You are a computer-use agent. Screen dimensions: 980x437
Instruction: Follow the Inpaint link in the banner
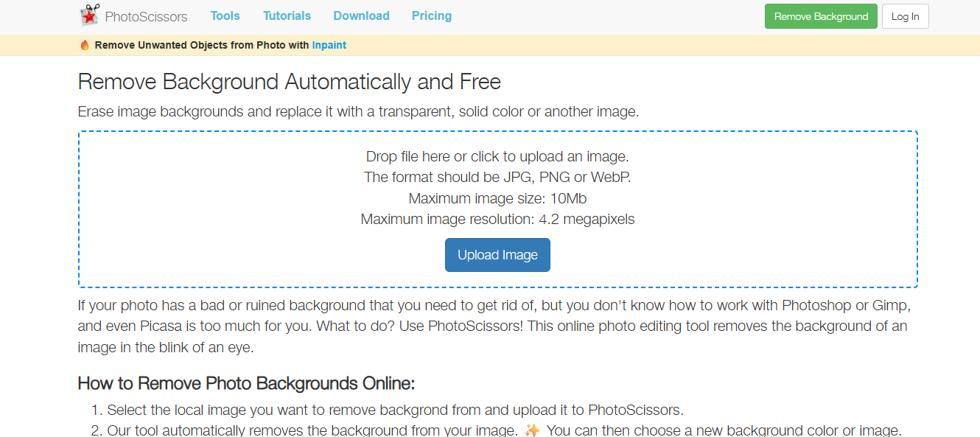(329, 45)
